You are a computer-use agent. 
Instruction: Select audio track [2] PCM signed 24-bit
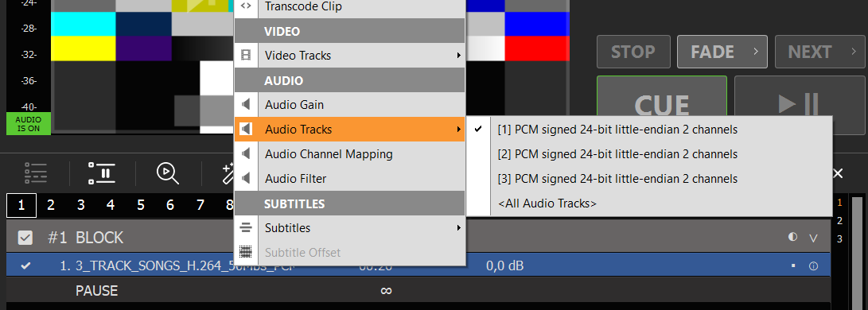pos(617,154)
